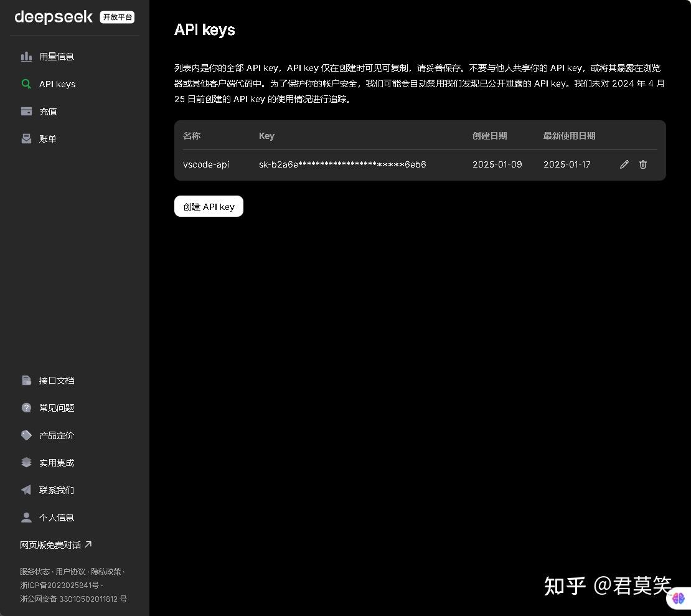Click the 产品定价 pricing icon

pyautogui.click(x=27, y=435)
